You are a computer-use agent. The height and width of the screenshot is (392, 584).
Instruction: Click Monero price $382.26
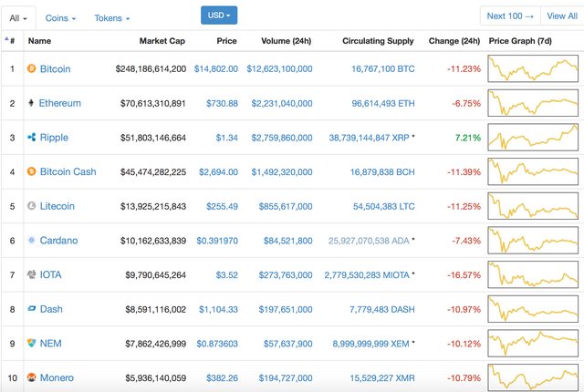pyautogui.click(x=222, y=378)
